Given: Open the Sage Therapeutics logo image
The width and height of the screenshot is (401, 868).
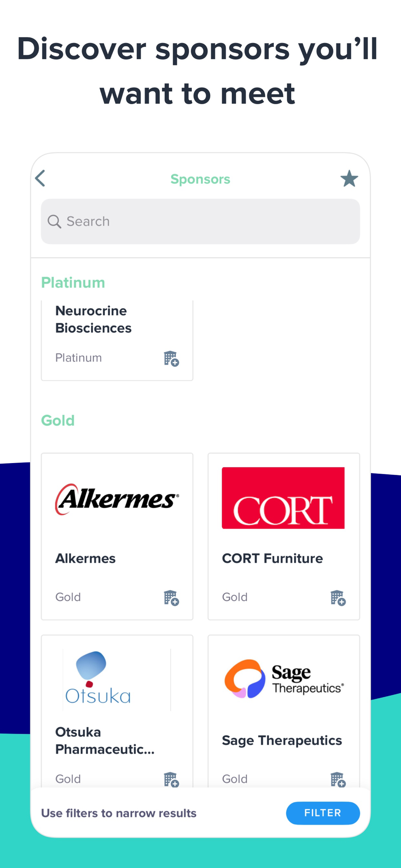Looking at the screenshot, I should click(284, 679).
